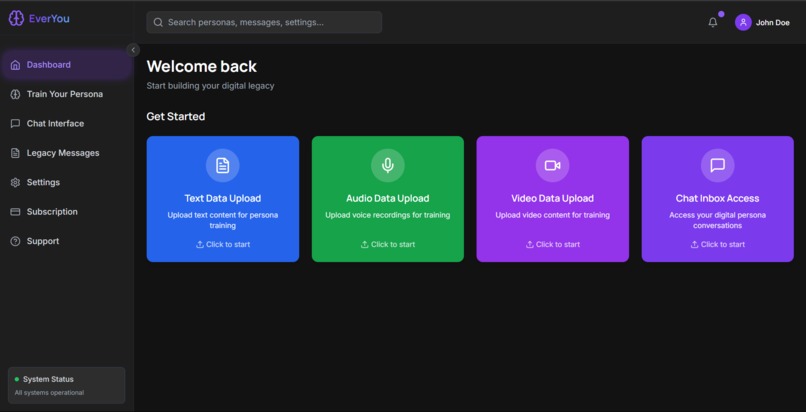
Task: Click the purple user avatar icon
Action: tap(743, 22)
